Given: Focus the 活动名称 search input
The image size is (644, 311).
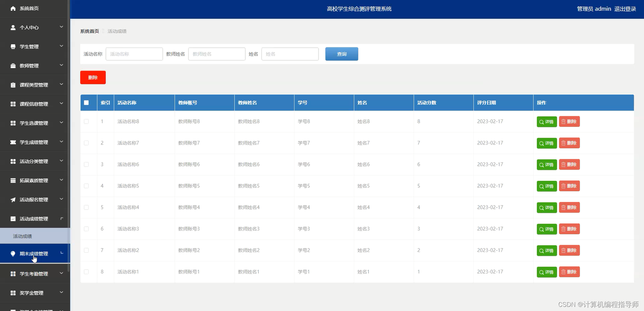Looking at the screenshot, I should 134,54.
